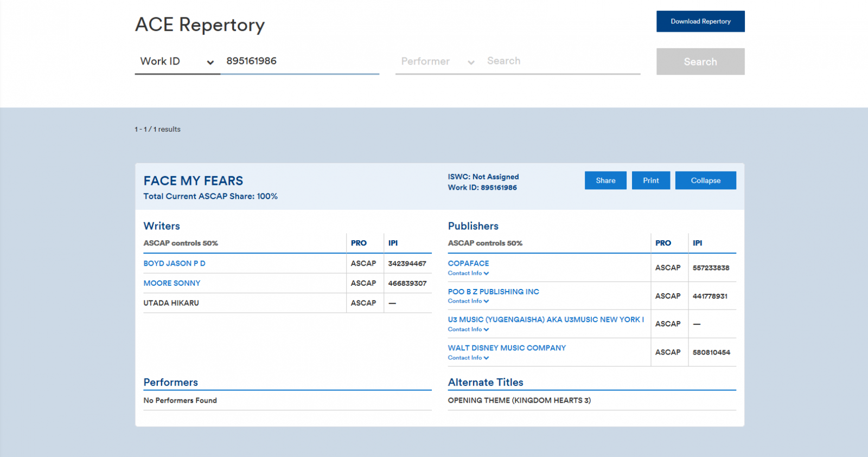
Task: Select the FACE MY FEARS title
Action: pos(193,181)
